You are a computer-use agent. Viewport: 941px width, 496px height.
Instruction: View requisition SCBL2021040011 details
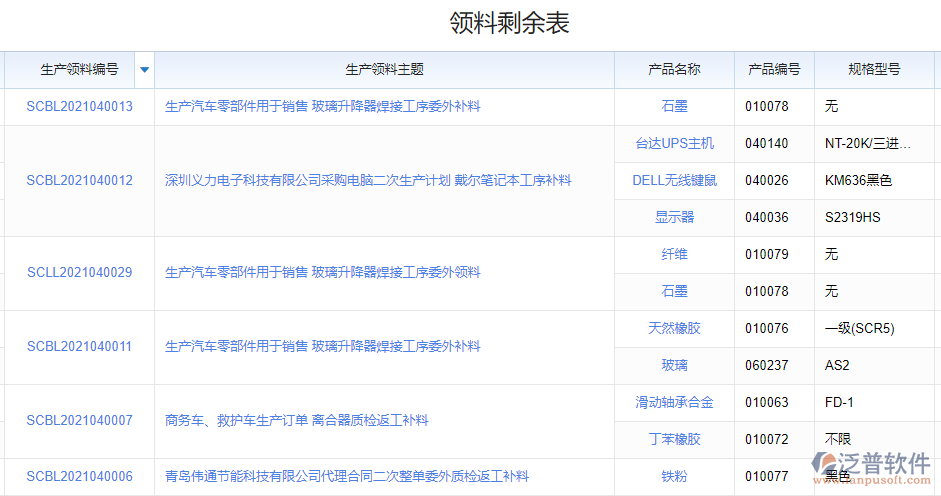tap(79, 347)
